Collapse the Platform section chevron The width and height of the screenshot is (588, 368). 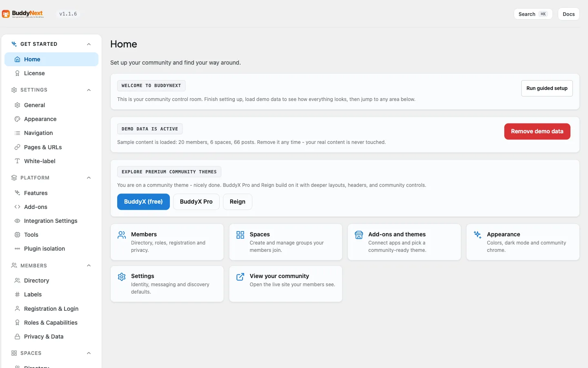(x=89, y=178)
